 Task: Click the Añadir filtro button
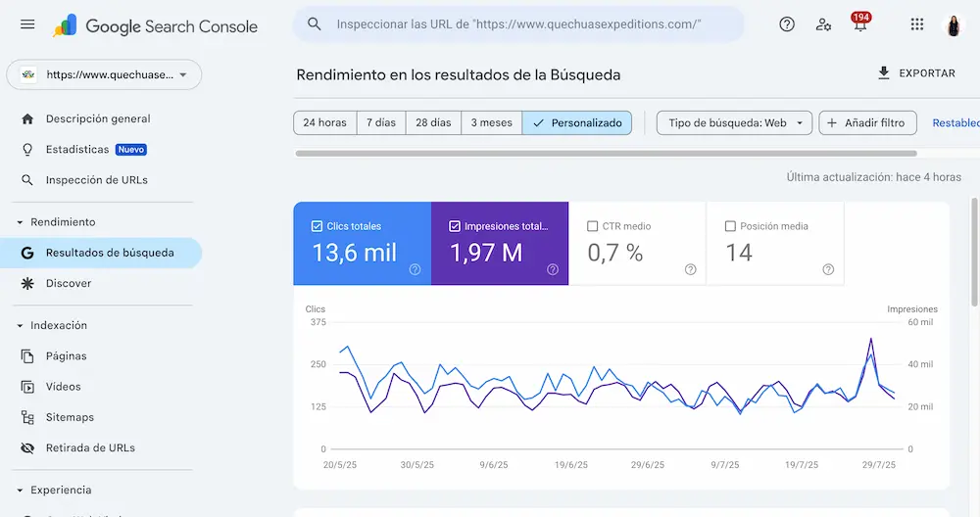tap(867, 123)
